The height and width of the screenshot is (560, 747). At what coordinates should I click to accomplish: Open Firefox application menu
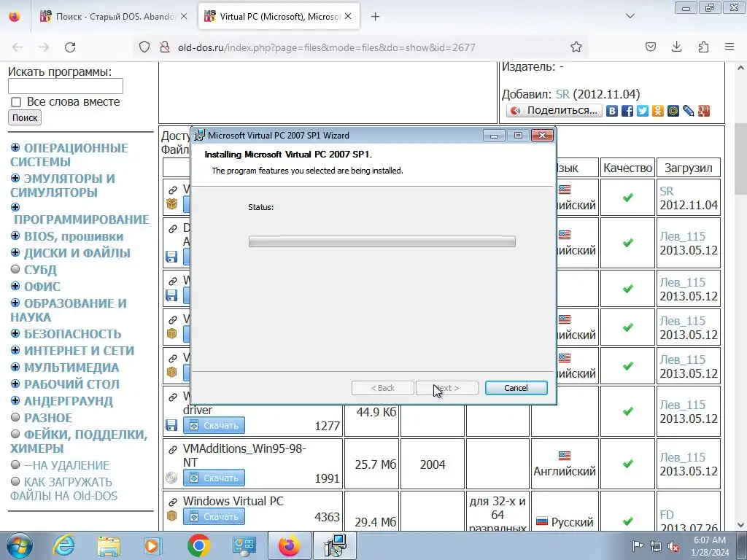point(729,47)
